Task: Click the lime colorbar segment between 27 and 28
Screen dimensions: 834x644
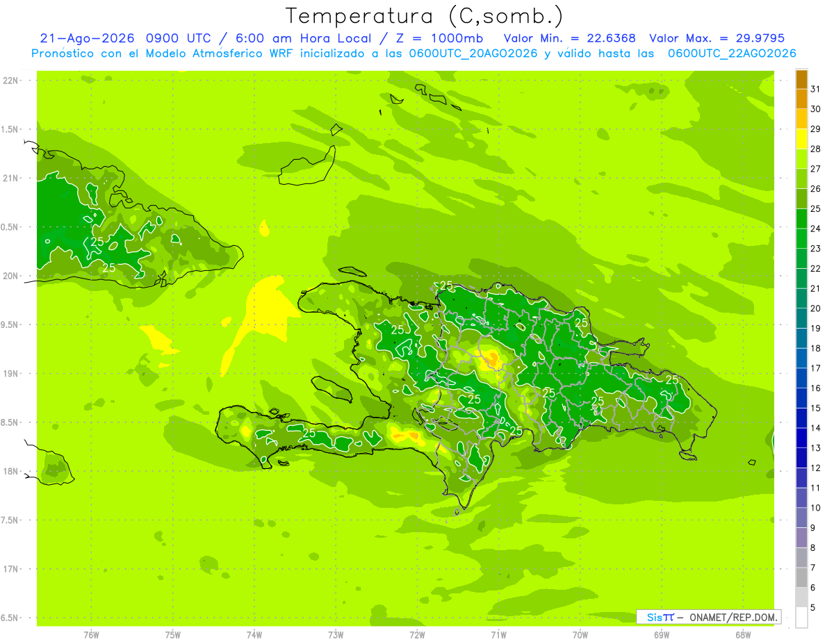Action: point(801,159)
